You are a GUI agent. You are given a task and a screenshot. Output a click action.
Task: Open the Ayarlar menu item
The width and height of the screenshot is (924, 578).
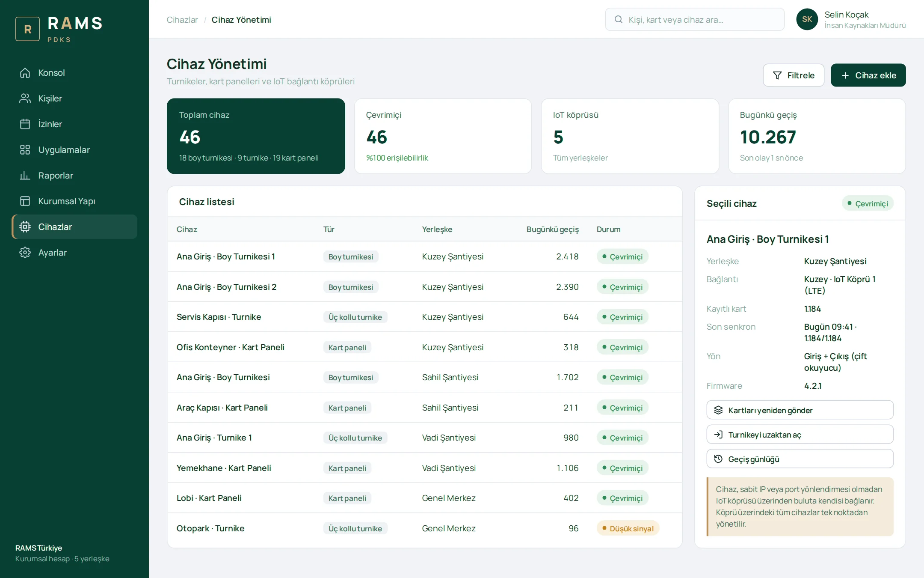(74, 253)
